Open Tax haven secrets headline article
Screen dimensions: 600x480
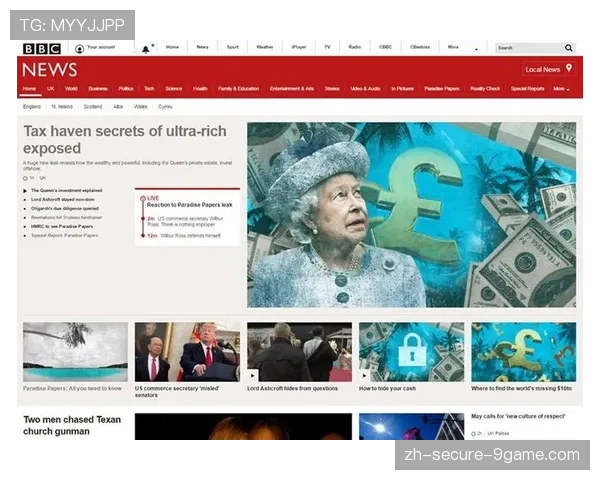125,140
